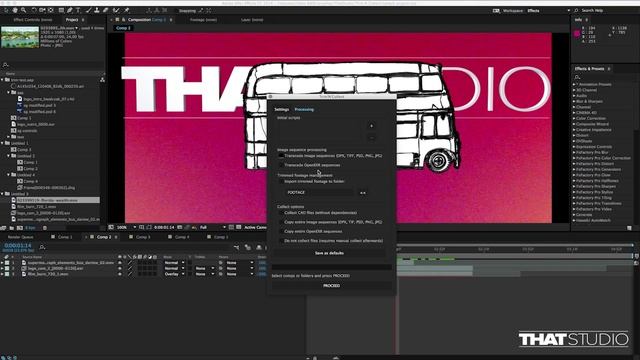Switch to the Settings tab in dialog
Viewport: 640px width, 360px height.
281,109
